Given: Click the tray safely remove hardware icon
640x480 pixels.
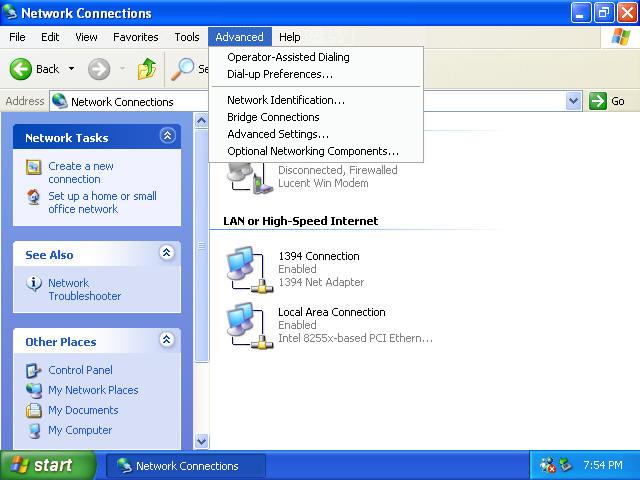Looking at the screenshot, I should coord(566,465).
